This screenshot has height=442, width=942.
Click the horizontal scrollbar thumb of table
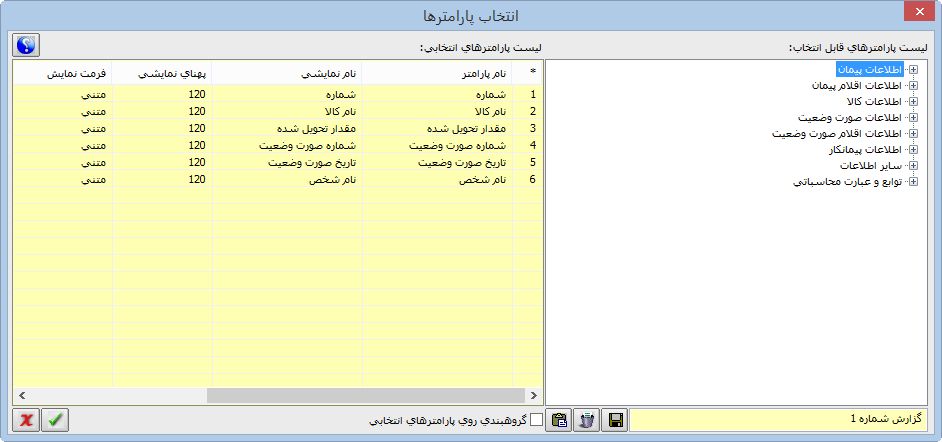[365, 395]
